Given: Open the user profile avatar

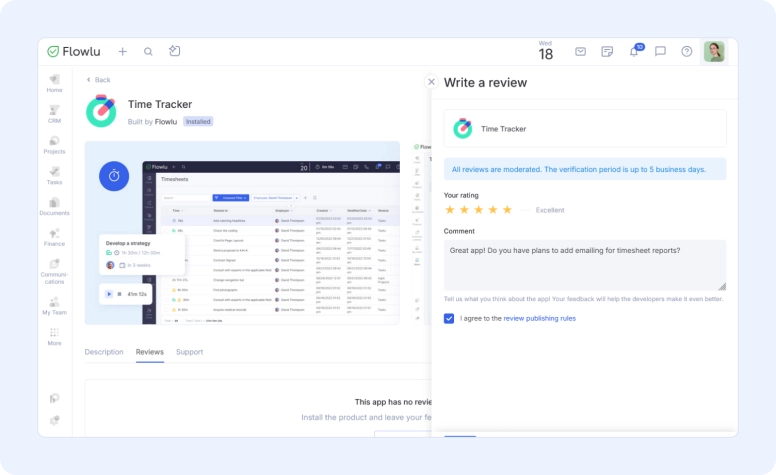Looking at the screenshot, I should click(x=714, y=51).
